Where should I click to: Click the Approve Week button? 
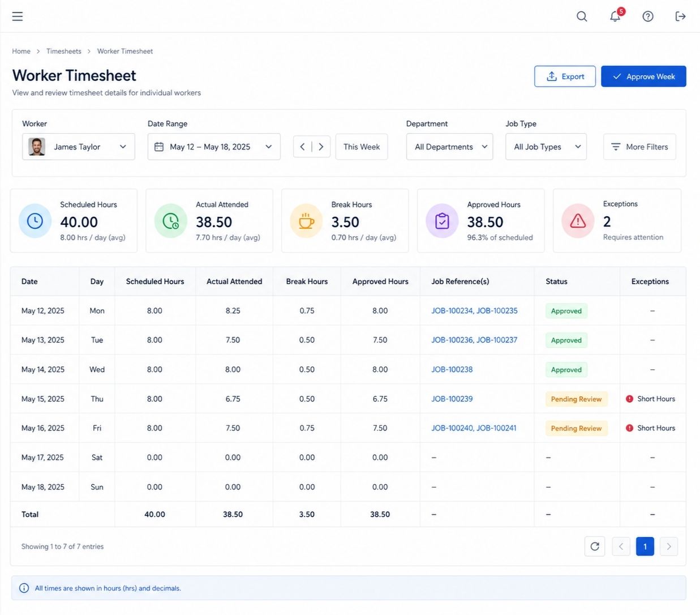[x=643, y=76]
